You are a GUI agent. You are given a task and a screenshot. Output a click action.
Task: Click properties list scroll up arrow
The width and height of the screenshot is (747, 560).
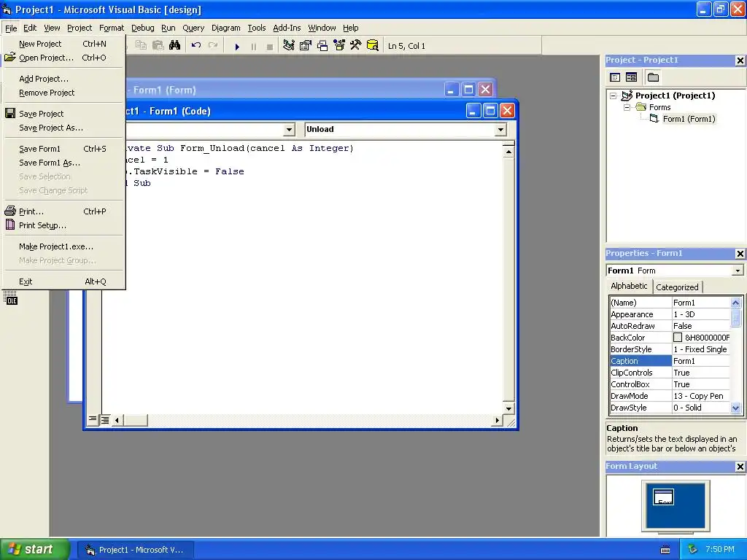coord(735,303)
